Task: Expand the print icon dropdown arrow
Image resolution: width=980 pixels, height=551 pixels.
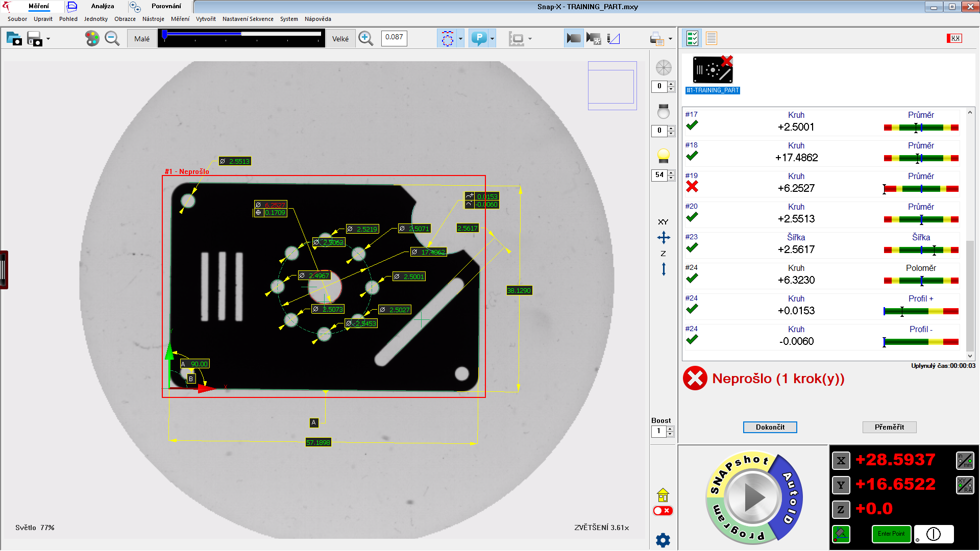Action: tap(670, 39)
